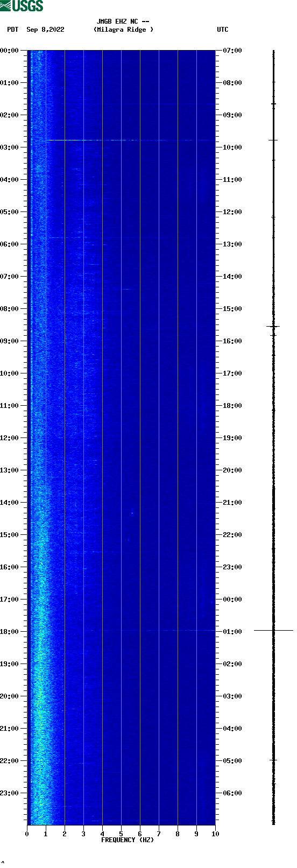This screenshot has height=868, width=297.
Task: Click the seismogram spike near 15:30 UTC
Action: tap(273, 326)
